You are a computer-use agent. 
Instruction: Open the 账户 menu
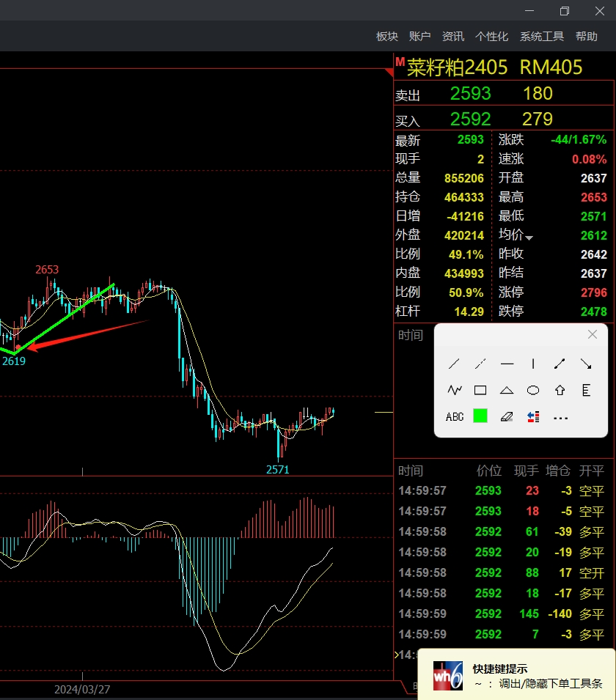pyautogui.click(x=419, y=37)
